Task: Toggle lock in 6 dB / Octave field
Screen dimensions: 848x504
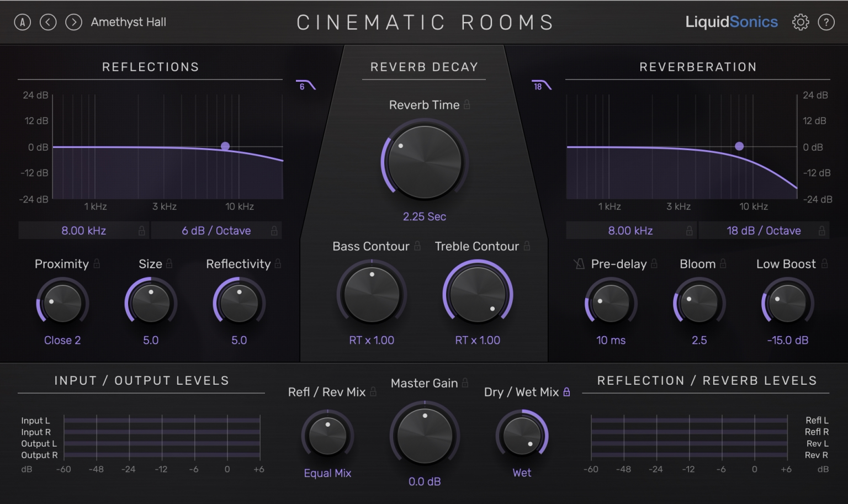Action: (x=274, y=231)
